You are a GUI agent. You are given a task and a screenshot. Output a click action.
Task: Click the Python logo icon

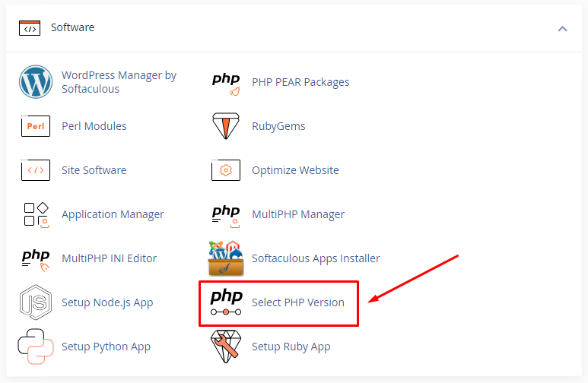tap(36, 347)
